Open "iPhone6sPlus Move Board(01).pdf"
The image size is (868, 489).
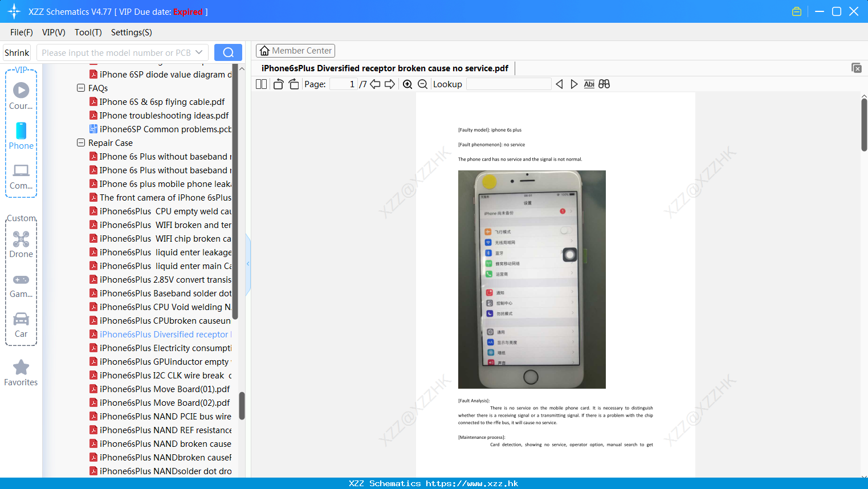(x=160, y=389)
